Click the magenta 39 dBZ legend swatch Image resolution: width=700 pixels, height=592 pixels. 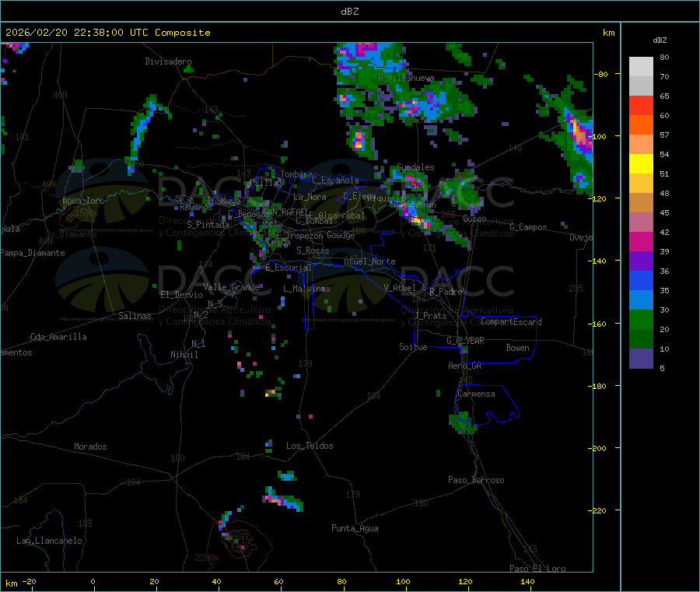coord(641,241)
